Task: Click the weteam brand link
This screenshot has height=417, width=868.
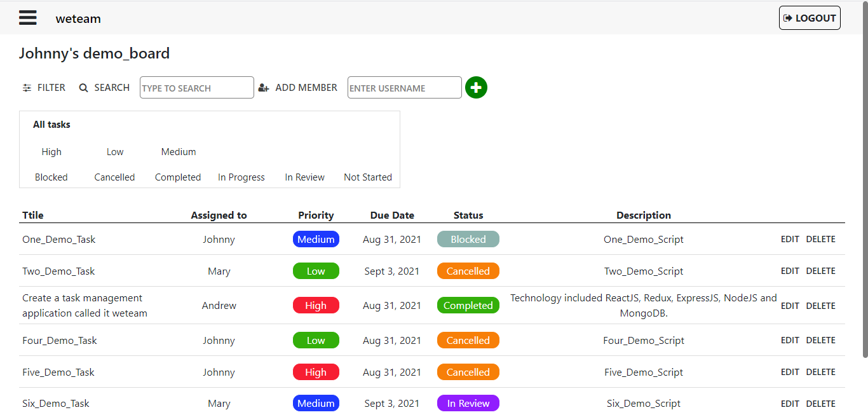Action: click(x=78, y=18)
